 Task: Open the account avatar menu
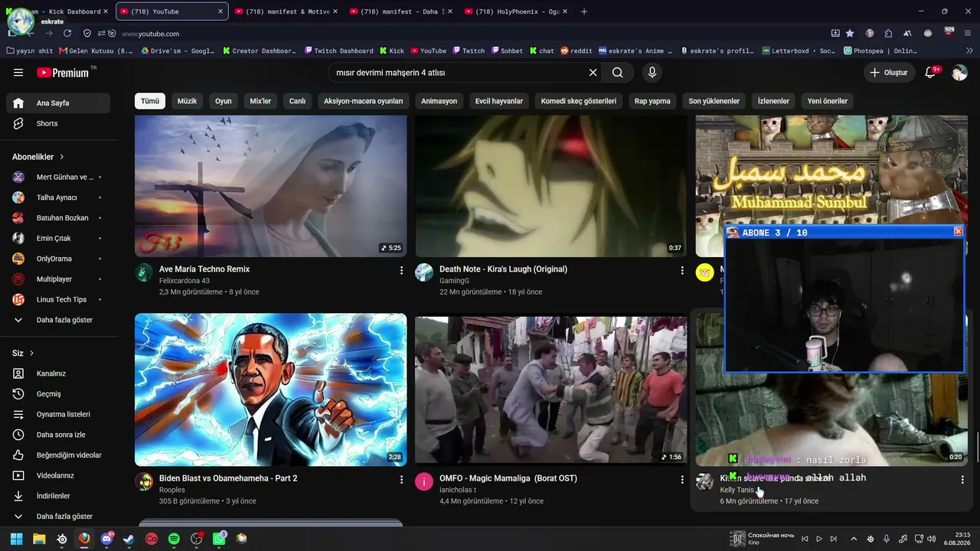pyautogui.click(x=959, y=73)
